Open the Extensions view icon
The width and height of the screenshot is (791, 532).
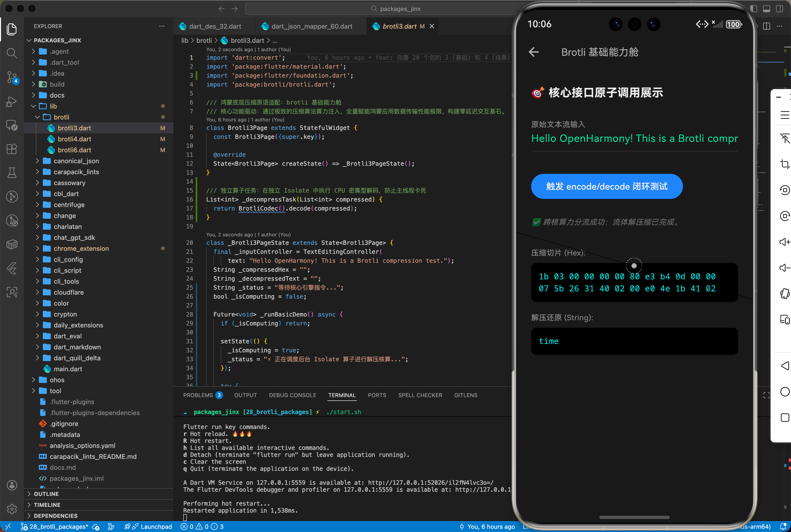11,149
